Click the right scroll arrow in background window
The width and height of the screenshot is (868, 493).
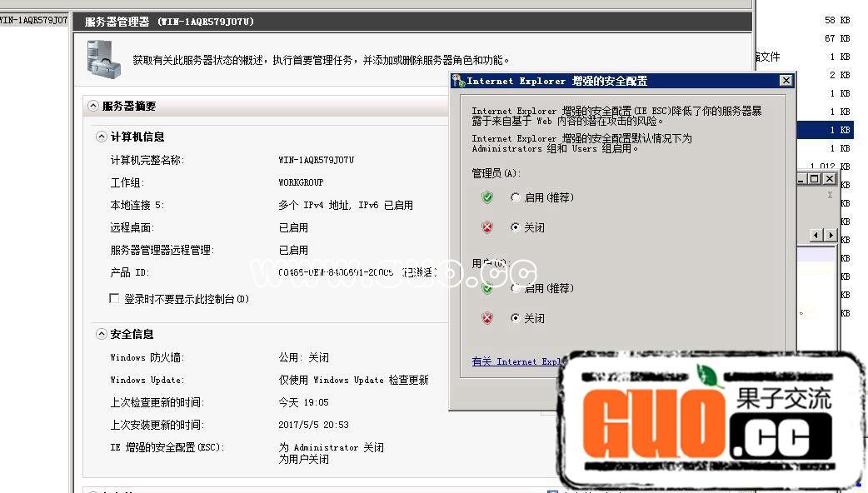(x=830, y=236)
